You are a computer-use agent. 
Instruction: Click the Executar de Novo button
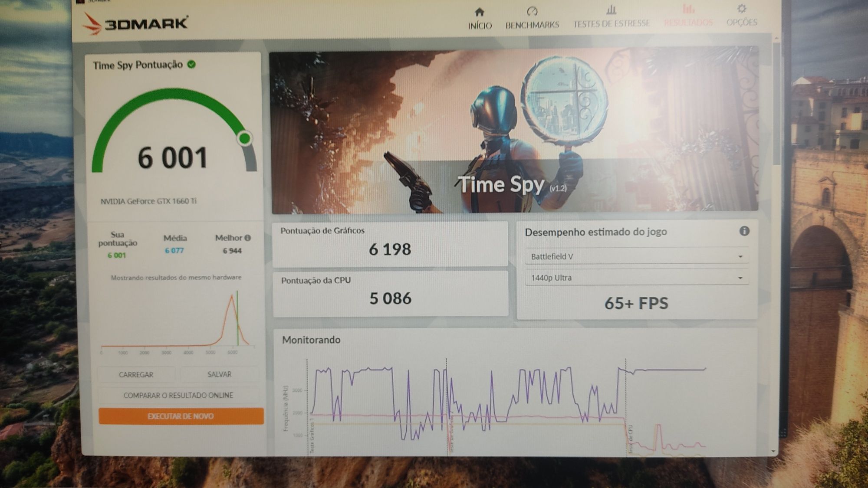[x=181, y=416]
